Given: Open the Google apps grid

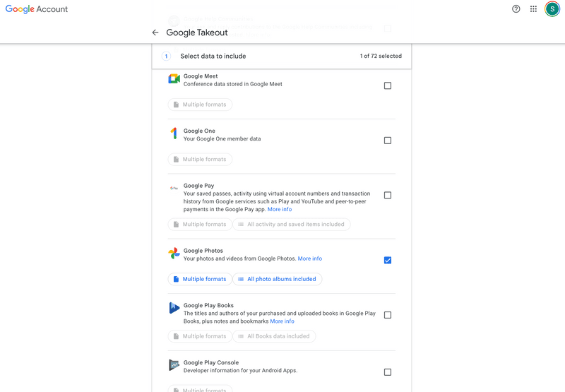Looking at the screenshot, I should (534, 9).
